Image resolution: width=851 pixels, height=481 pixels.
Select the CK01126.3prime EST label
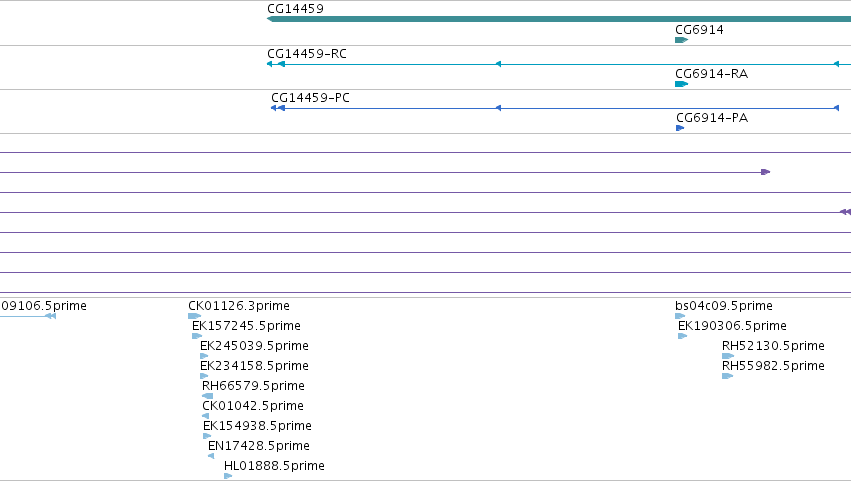click(239, 306)
